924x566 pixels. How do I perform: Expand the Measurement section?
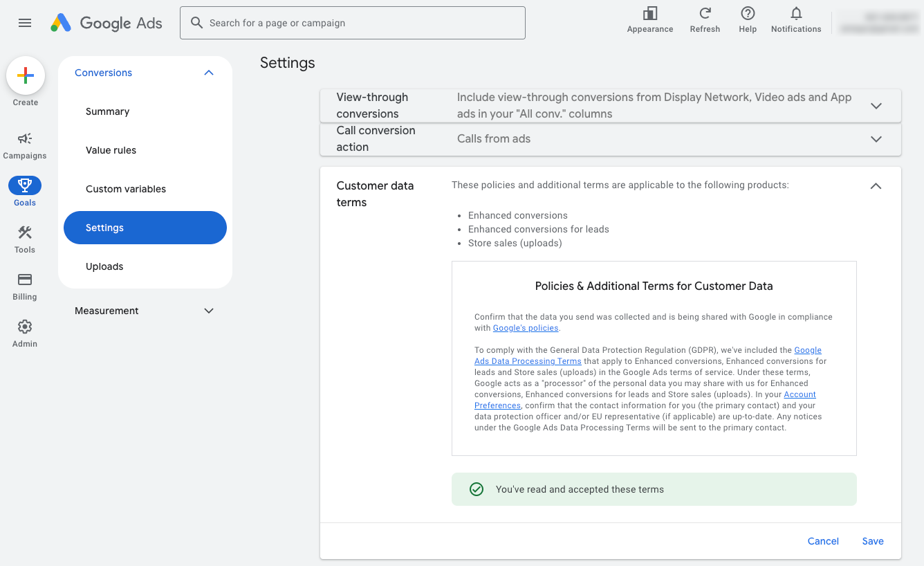tap(209, 311)
